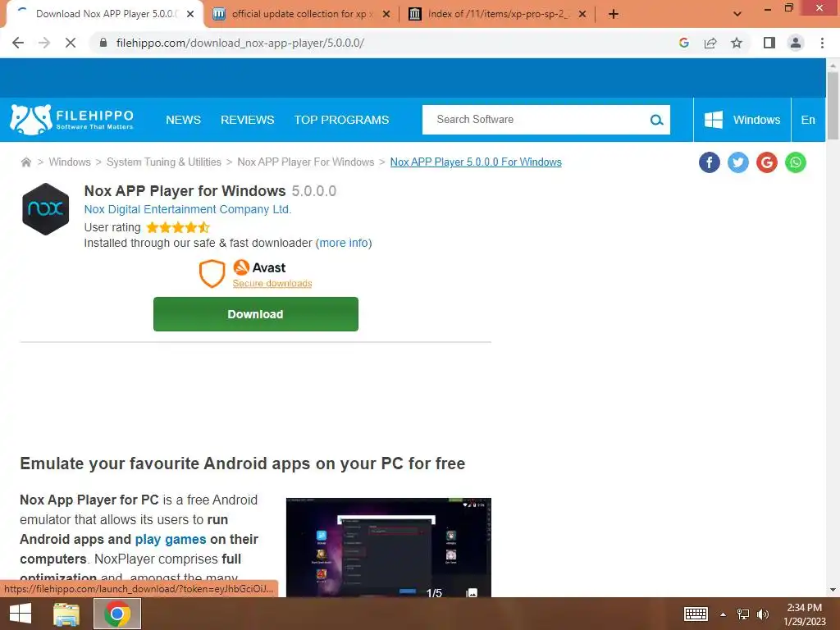Click Nox APP Player 5.0.0.0 breadcrumb
The width and height of the screenshot is (840, 630).
[476, 162]
